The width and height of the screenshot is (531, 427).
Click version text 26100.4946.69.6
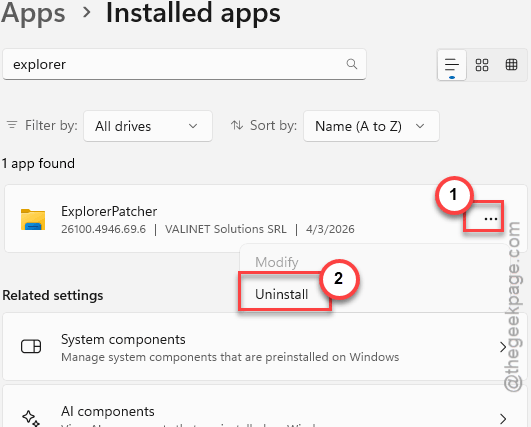pos(103,229)
